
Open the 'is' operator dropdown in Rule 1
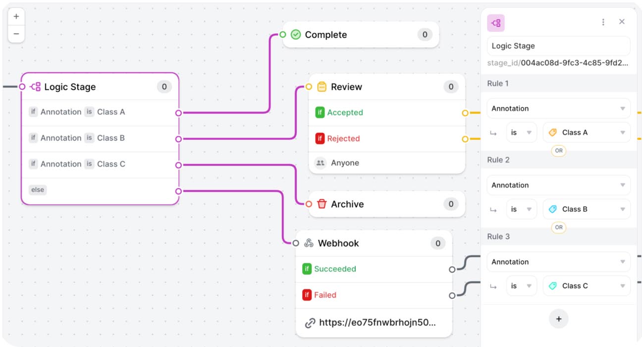coord(522,132)
